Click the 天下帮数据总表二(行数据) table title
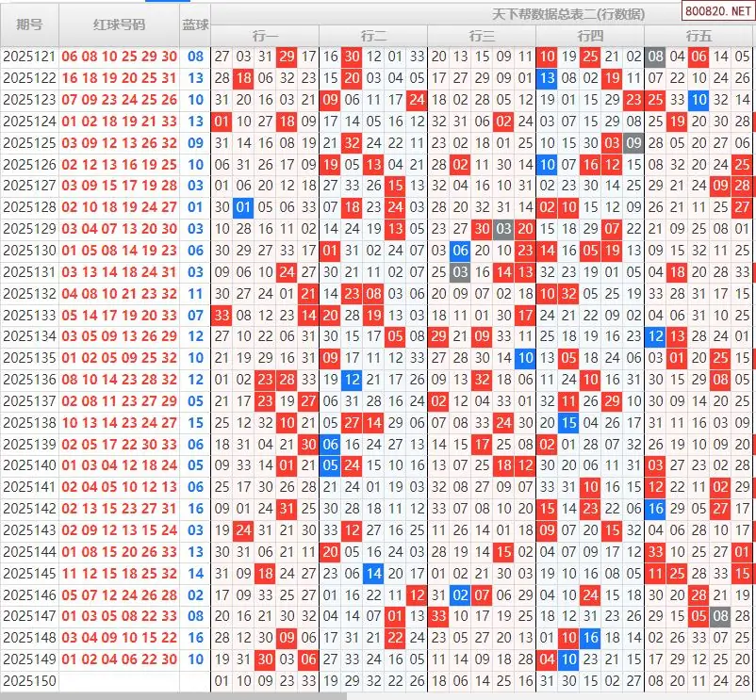756x700 pixels. pyautogui.click(x=568, y=13)
